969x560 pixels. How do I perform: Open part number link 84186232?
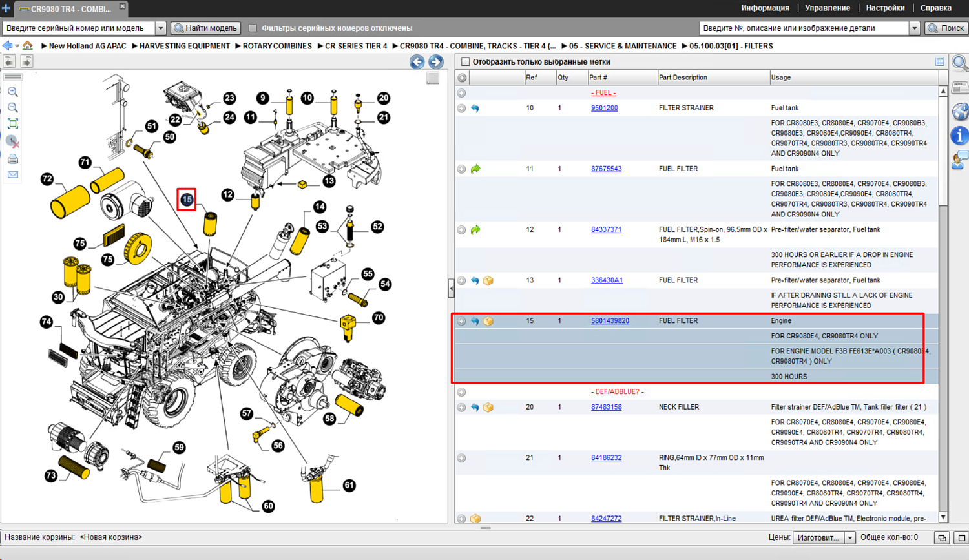pyautogui.click(x=606, y=458)
